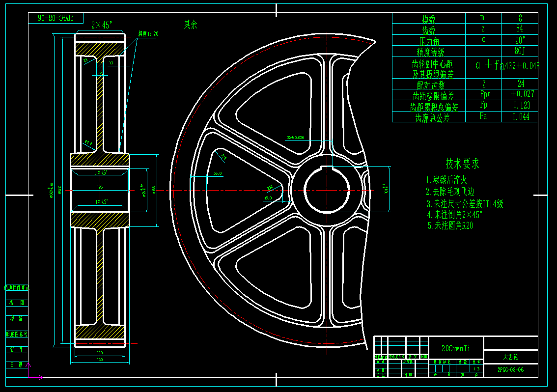Select the "技术要求" heading text

[462, 164]
